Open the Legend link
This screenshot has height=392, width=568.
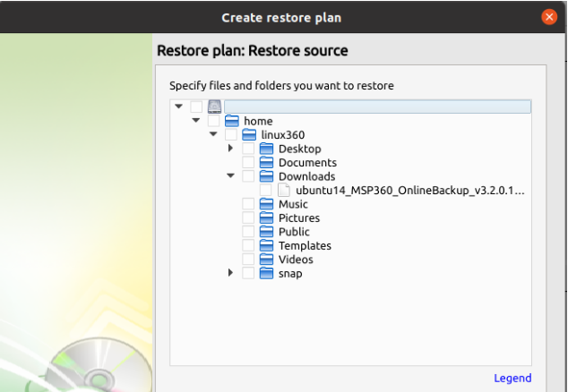[x=512, y=379]
